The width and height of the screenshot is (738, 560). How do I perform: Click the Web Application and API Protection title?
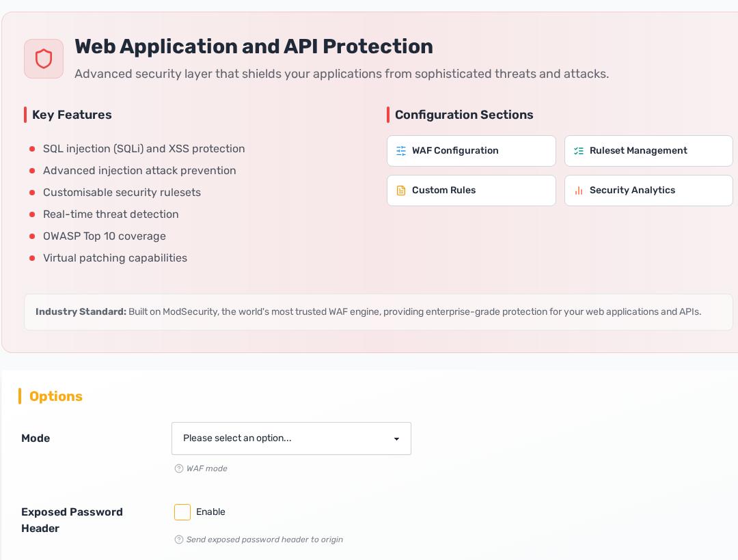(254, 46)
